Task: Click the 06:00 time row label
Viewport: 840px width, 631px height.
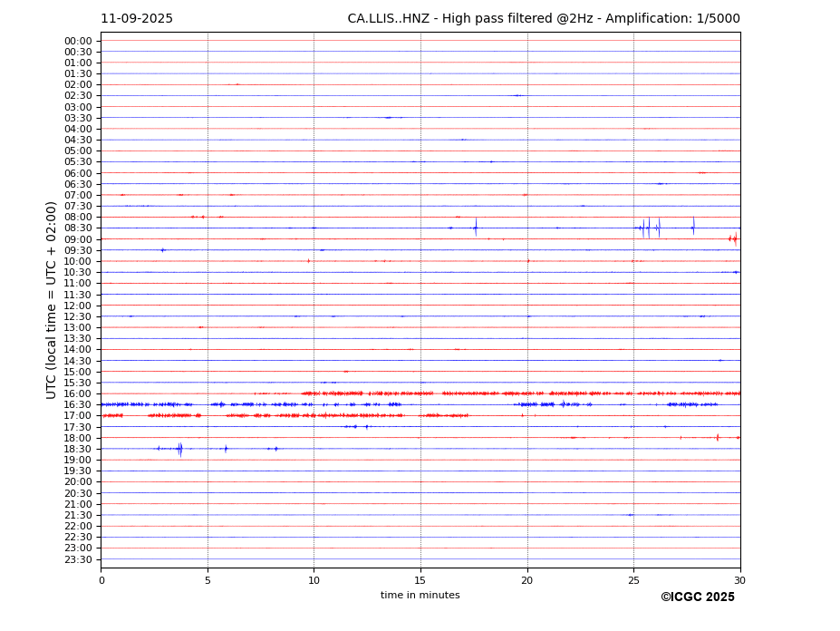Action: (78, 173)
